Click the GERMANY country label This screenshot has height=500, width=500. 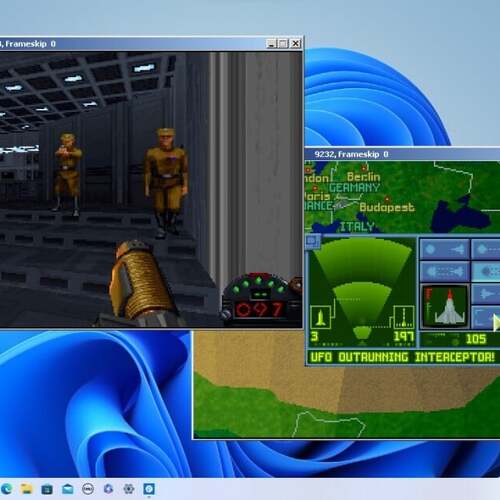354,187
